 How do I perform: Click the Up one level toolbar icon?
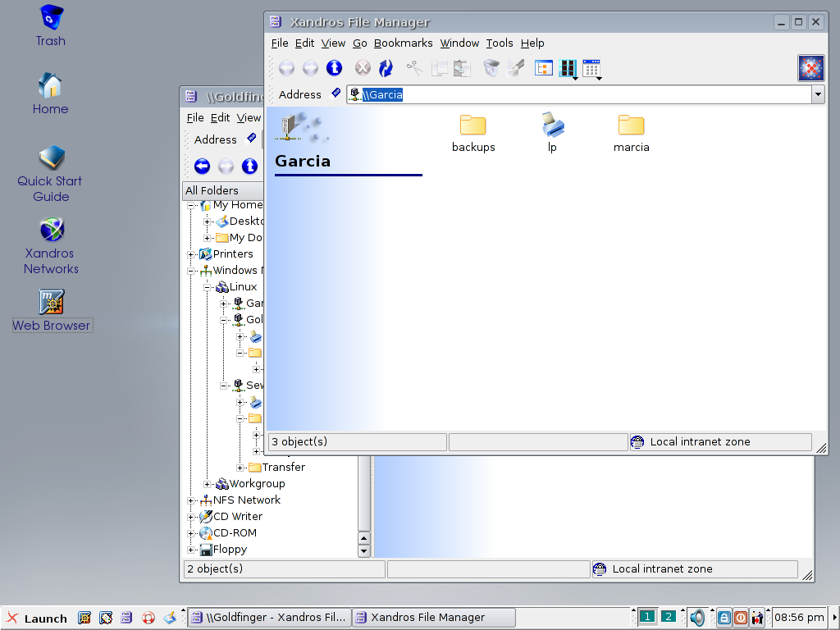tap(334, 68)
